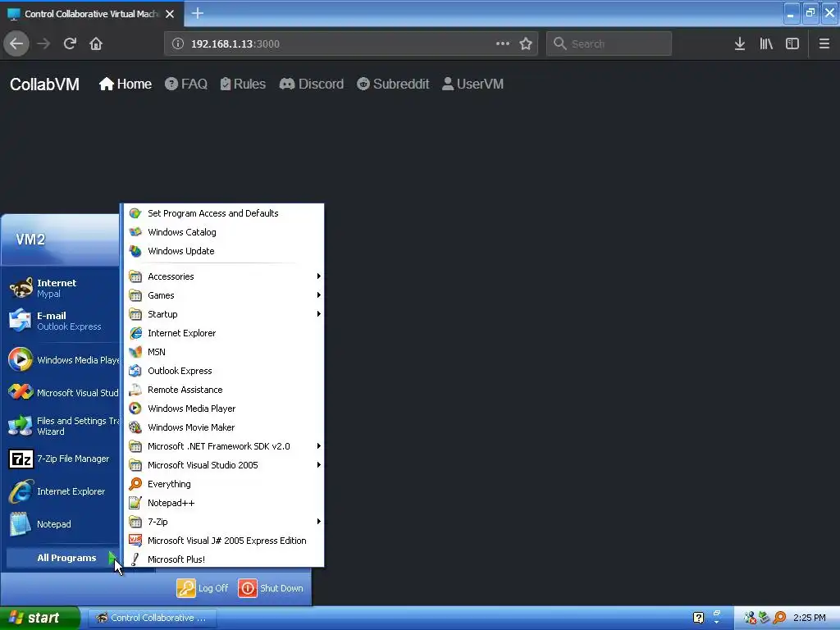Open the Subreddit link
The height and width of the screenshot is (630, 840).
393,84
